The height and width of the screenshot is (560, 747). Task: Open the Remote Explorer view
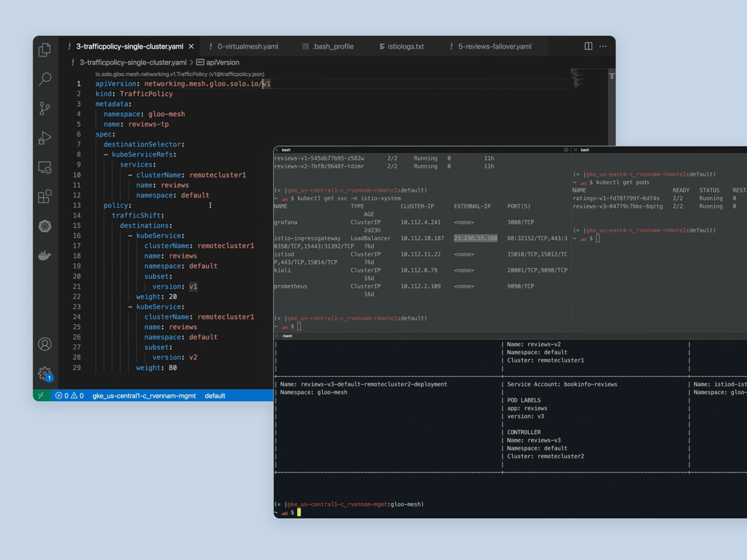tap(45, 167)
